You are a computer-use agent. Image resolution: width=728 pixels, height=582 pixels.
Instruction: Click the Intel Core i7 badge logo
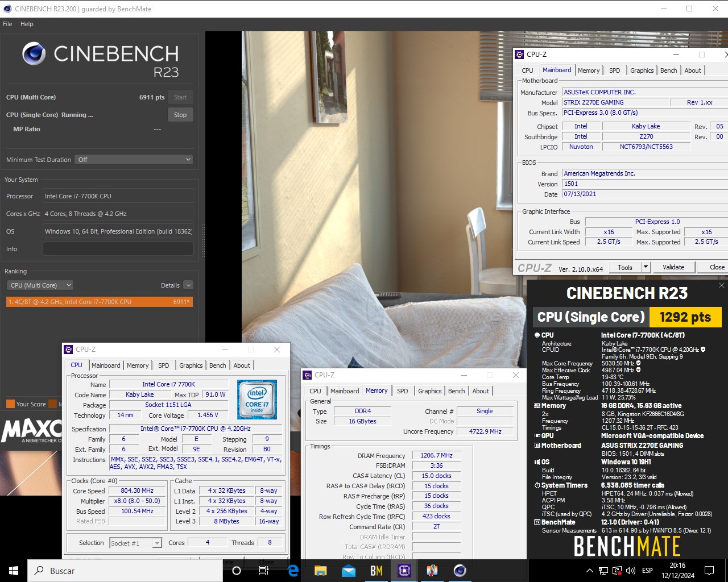click(257, 400)
